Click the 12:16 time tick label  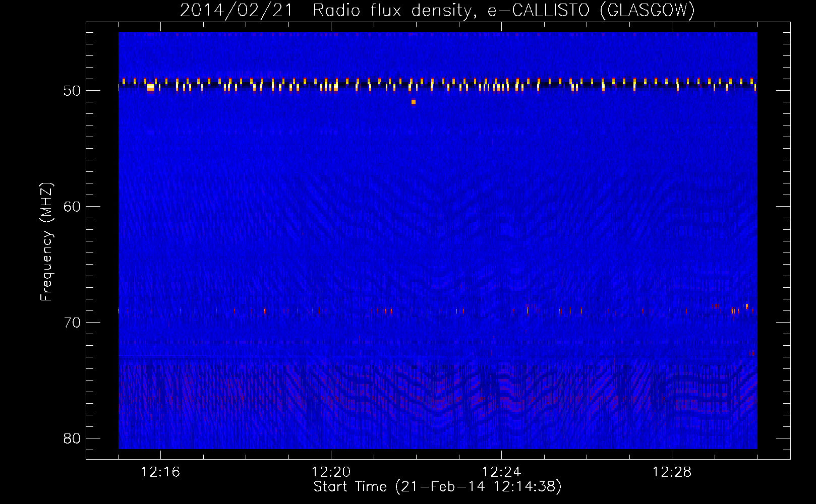coord(160,472)
